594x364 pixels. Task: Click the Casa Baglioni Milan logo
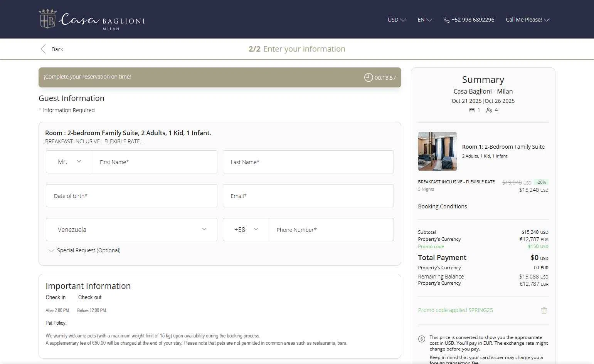[x=92, y=19]
